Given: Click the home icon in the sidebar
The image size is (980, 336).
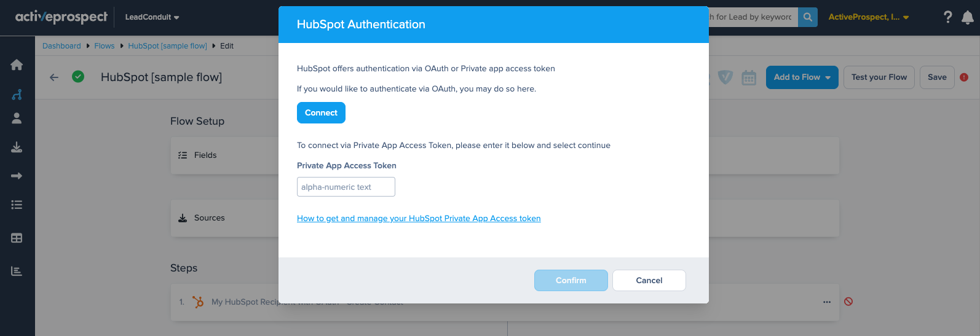Looking at the screenshot, I should click(17, 65).
